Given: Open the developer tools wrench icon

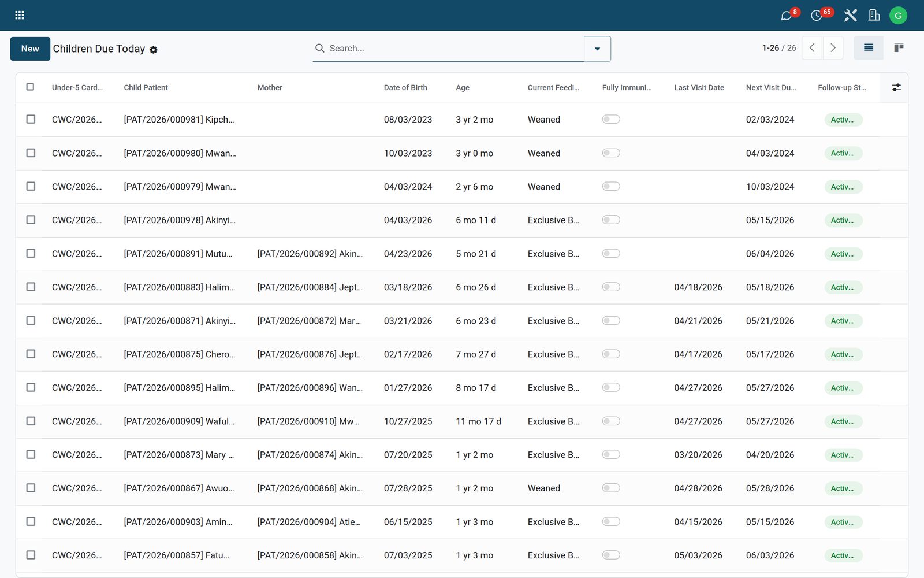Looking at the screenshot, I should 850,16.
